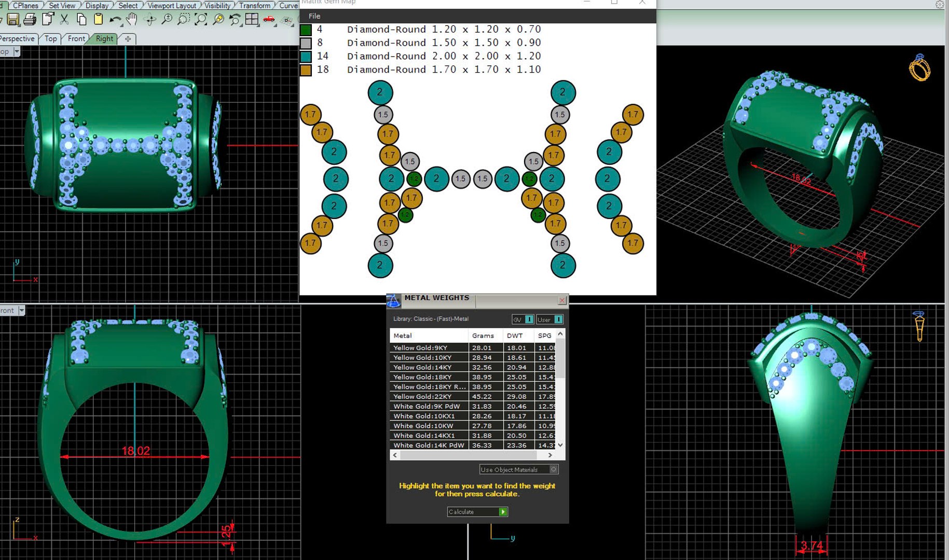Click the tan 1.70 diamond legend swatch

pyautogui.click(x=306, y=71)
